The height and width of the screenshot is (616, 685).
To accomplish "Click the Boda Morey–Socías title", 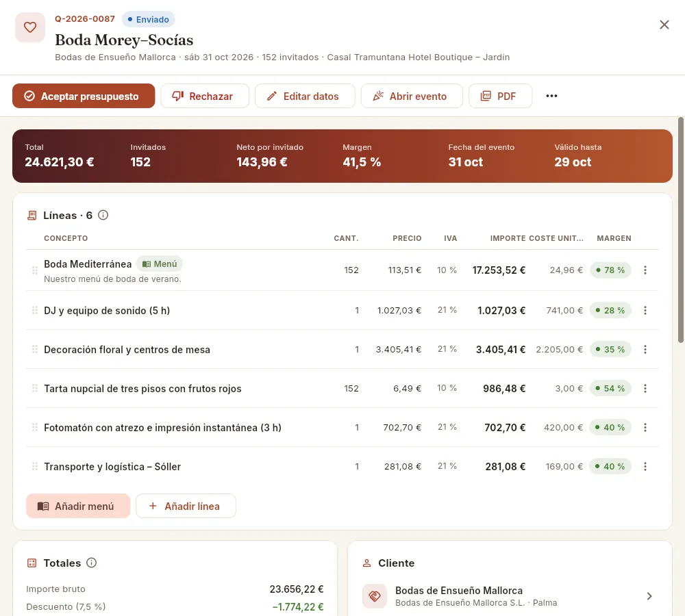I will coord(124,40).
